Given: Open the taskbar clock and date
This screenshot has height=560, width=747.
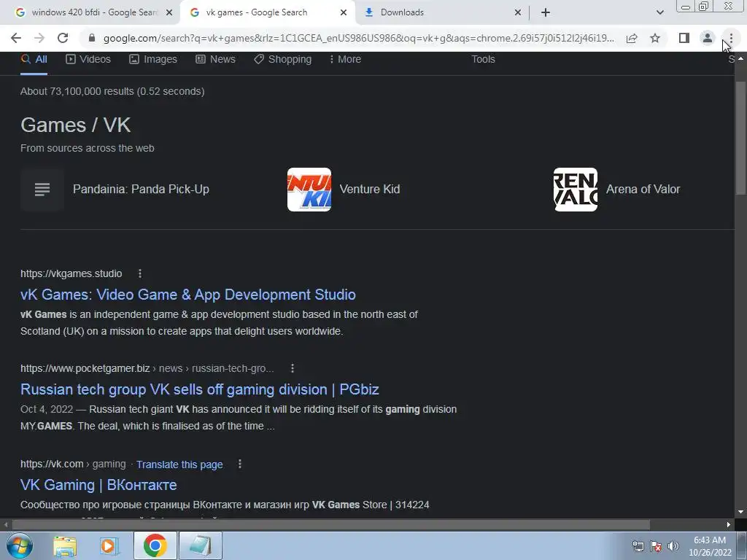Looking at the screenshot, I should pyautogui.click(x=710, y=546).
